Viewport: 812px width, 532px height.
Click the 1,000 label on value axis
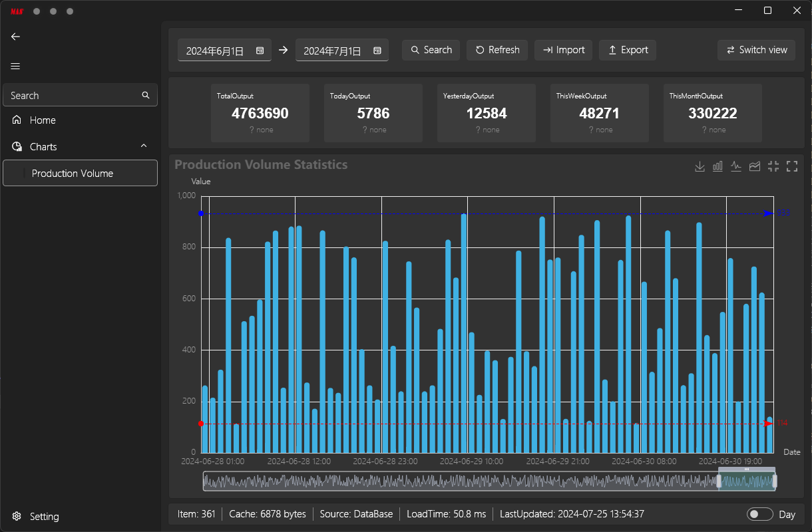coord(187,196)
